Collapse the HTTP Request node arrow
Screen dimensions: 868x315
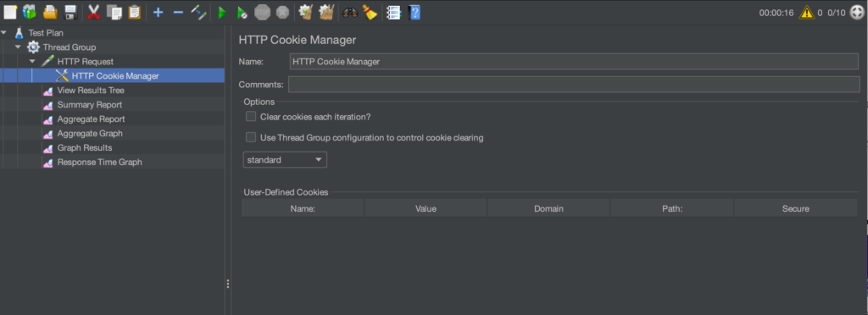point(33,61)
